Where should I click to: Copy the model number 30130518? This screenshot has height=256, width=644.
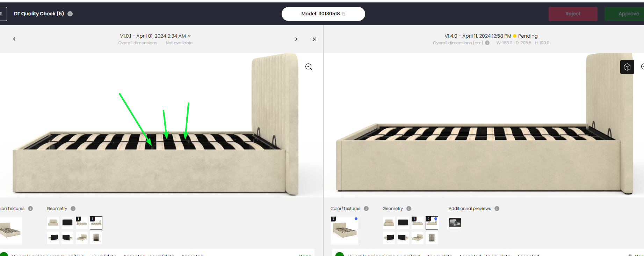point(343,14)
